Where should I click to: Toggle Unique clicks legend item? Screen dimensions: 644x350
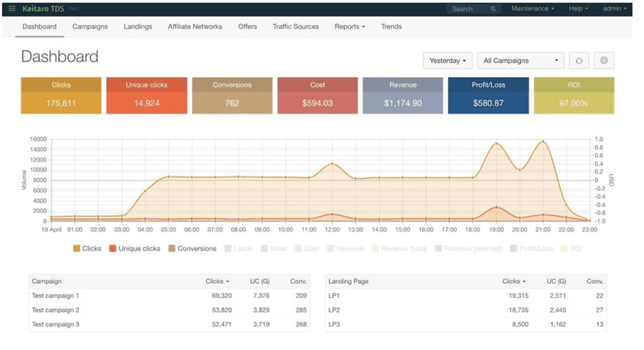[x=135, y=249]
